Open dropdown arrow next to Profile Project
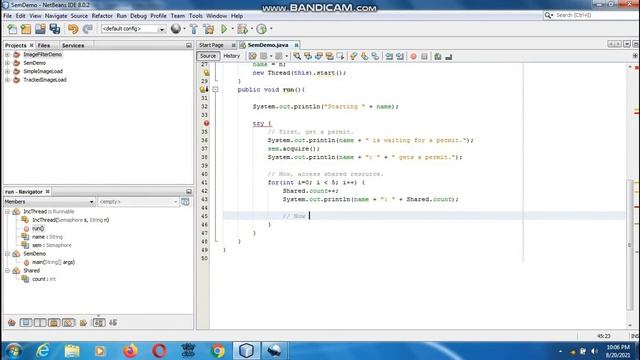This screenshot has height=360, width=640. pos(271,29)
